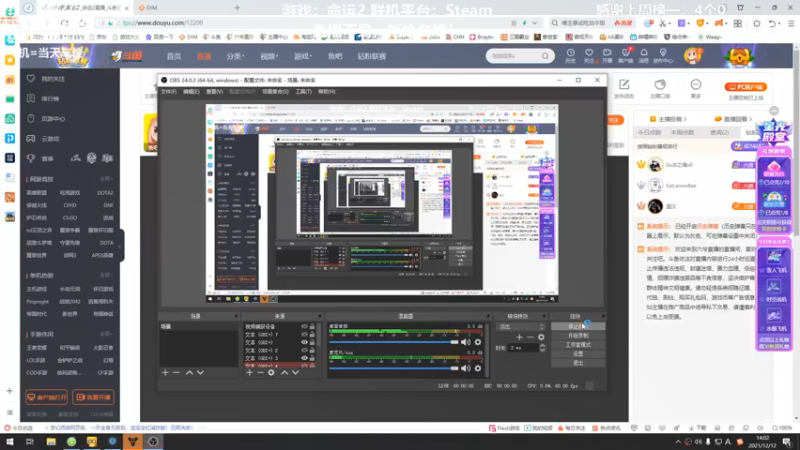Move source down in OBS Sources panel
This screenshot has height=450, width=800.
[295, 373]
